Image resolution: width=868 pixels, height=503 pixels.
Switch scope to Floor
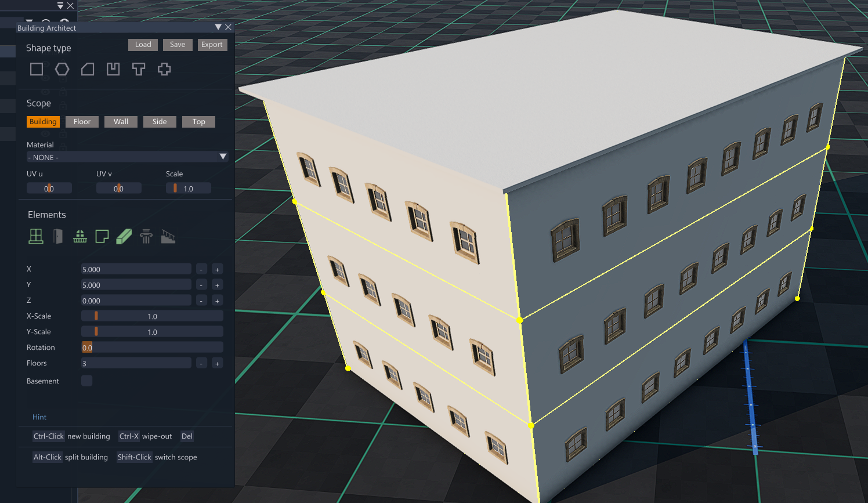(82, 122)
